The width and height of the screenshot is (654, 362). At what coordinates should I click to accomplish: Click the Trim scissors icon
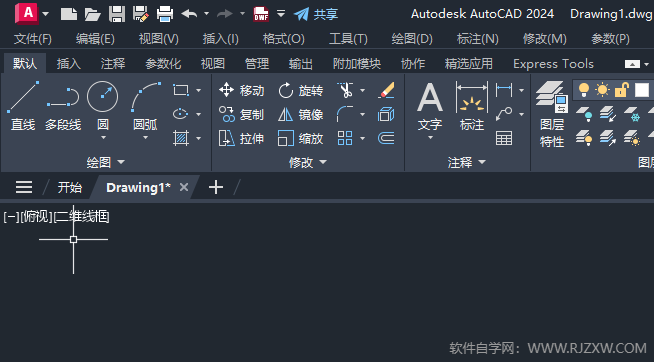[x=346, y=90]
